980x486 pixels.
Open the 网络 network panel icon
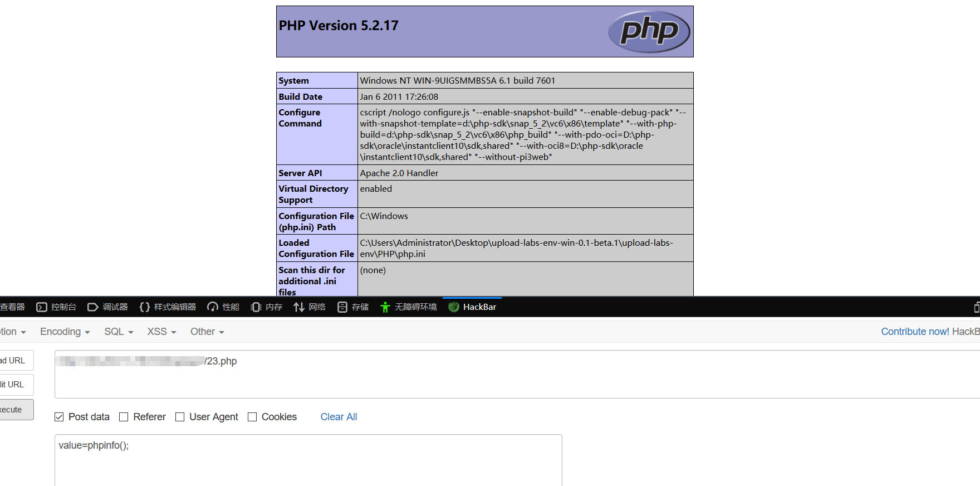click(x=299, y=307)
